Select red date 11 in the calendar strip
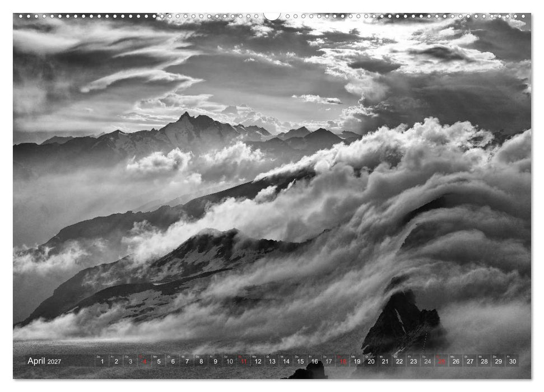 tap(244, 361)
